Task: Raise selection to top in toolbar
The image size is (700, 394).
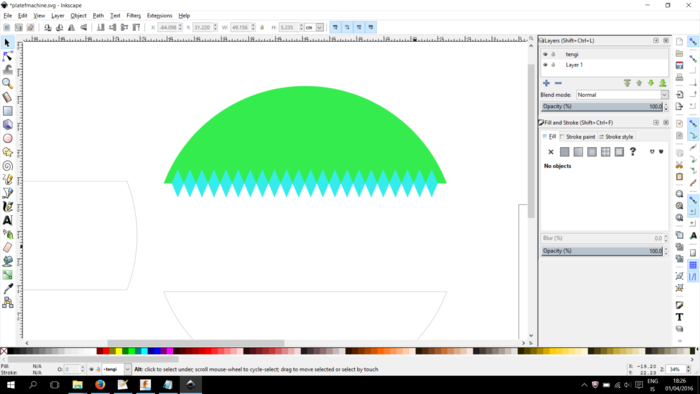Action: [x=137, y=27]
